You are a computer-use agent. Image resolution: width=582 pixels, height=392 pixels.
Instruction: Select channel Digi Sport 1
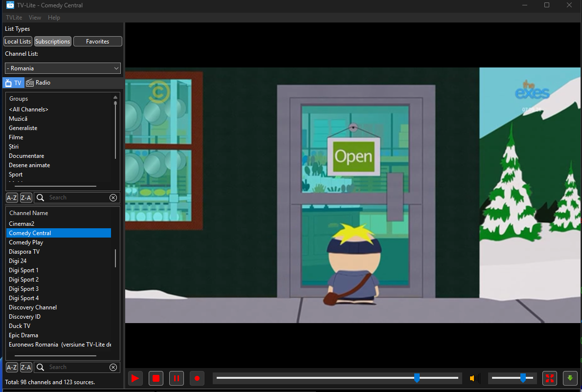pos(59,270)
